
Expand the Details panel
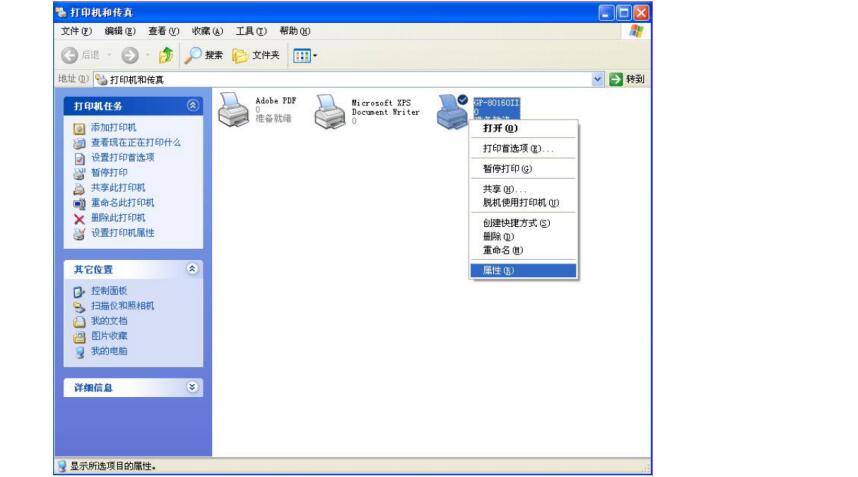[193, 387]
